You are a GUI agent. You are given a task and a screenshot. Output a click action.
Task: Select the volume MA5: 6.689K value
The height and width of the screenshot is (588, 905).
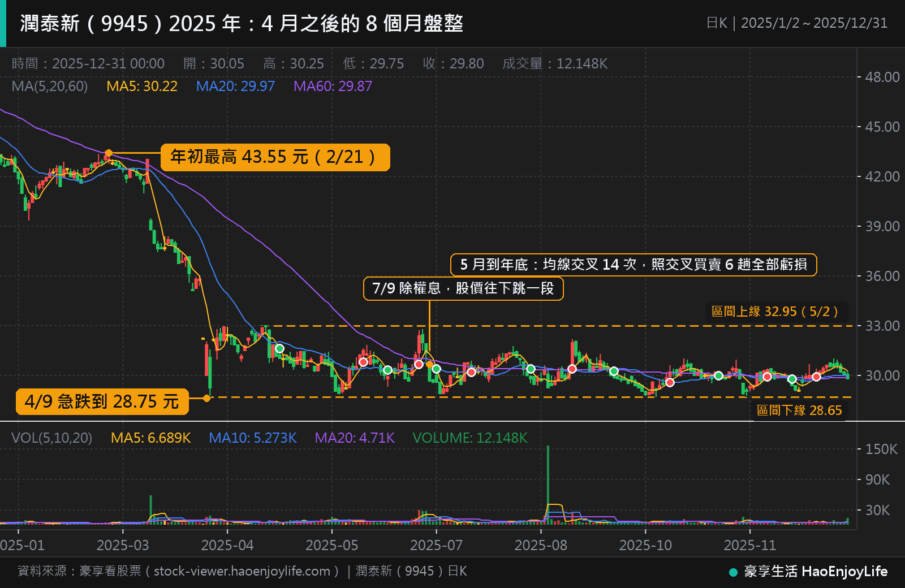150,438
